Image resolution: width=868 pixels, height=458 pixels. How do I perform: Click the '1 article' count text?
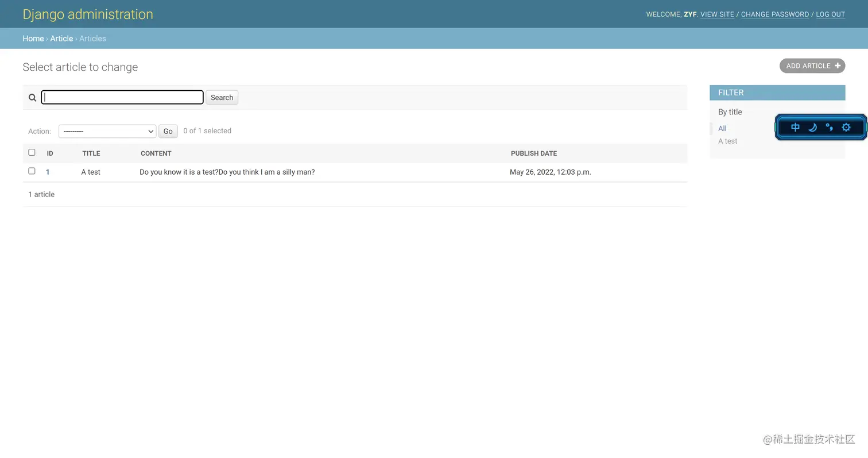coord(41,194)
